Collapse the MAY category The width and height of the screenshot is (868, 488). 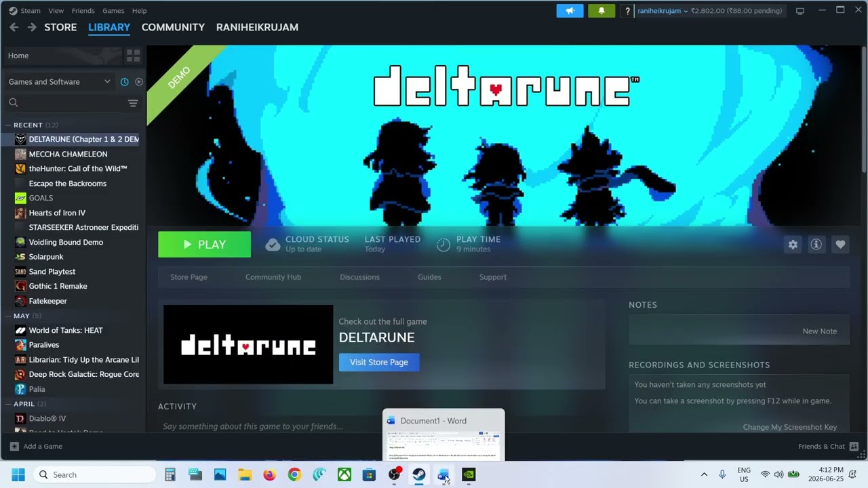(x=8, y=316)
